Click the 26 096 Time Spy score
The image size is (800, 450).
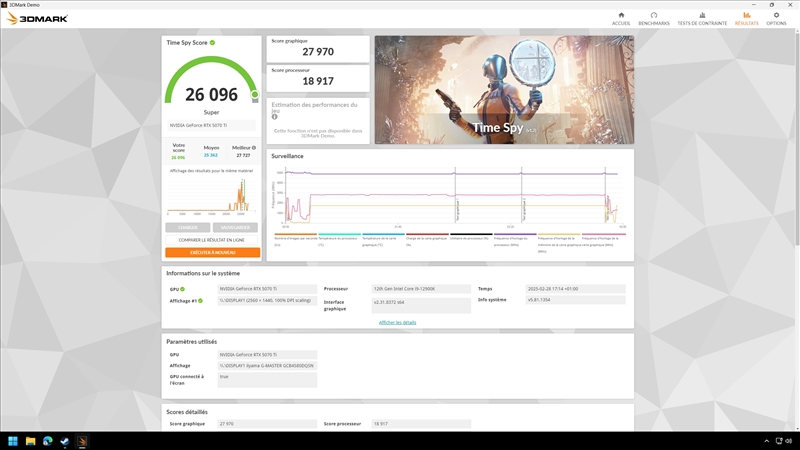coord(211,94)
